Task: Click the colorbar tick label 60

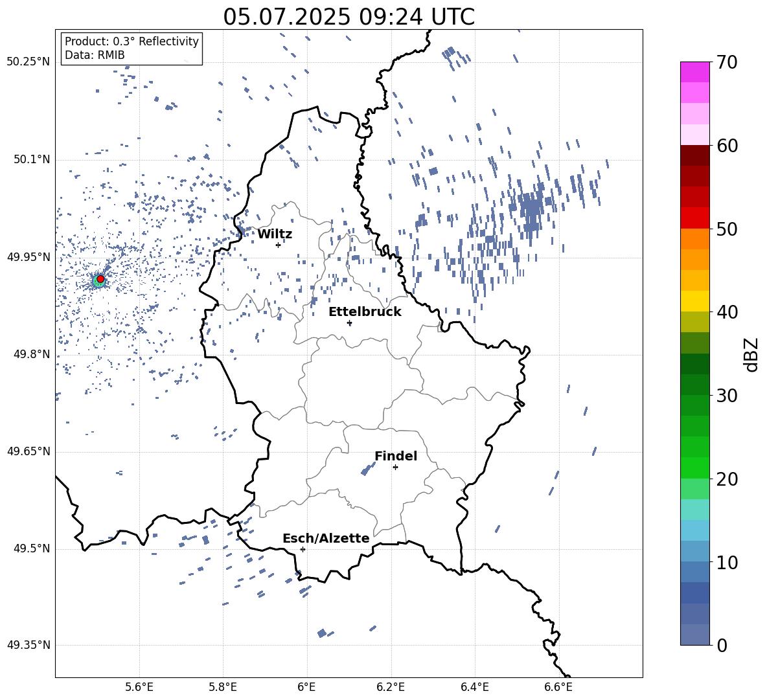Action: tap(727, 146)
